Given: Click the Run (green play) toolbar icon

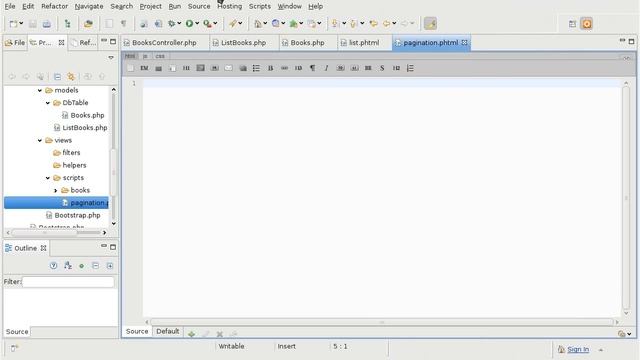Looking at the screenshot, I should (x=189, y=24).
